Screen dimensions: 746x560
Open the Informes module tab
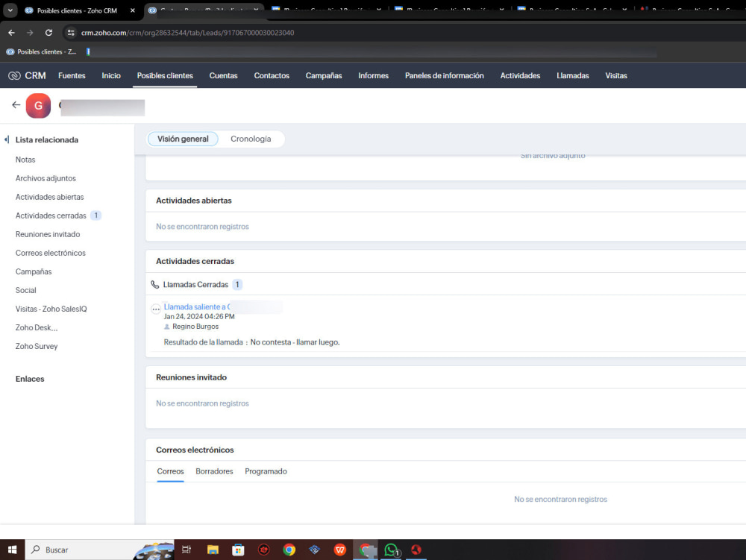click(374, 75)
